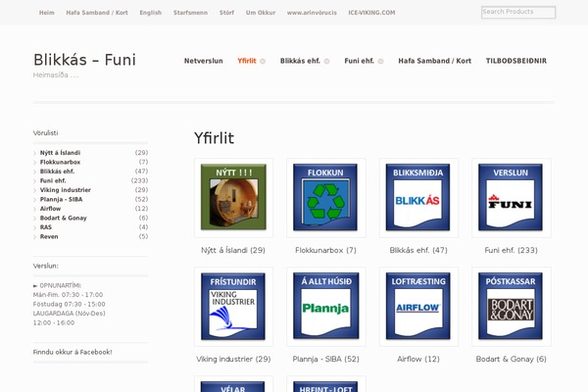This screenshot has width=588, height=392.
Task: Open Funi ehf. main navigation item
Action: pyautogui.click(x=360, y=61)
